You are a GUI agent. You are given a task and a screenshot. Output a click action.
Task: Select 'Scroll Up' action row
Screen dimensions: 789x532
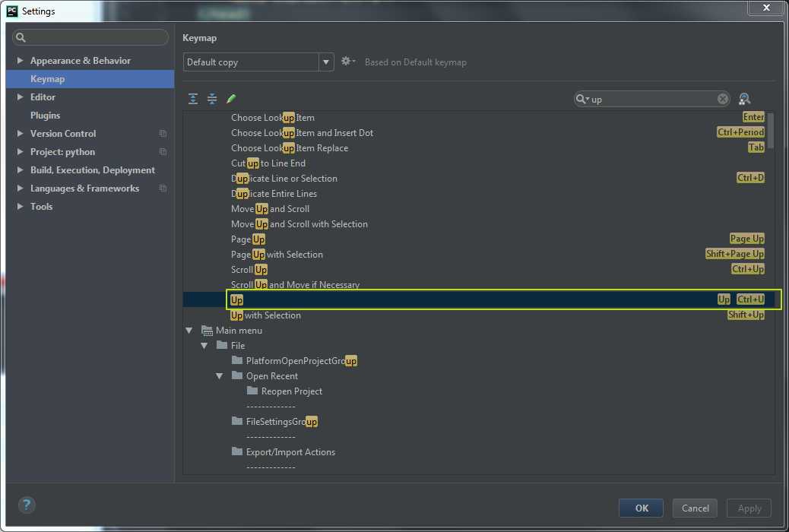click(x=249, y=269)
